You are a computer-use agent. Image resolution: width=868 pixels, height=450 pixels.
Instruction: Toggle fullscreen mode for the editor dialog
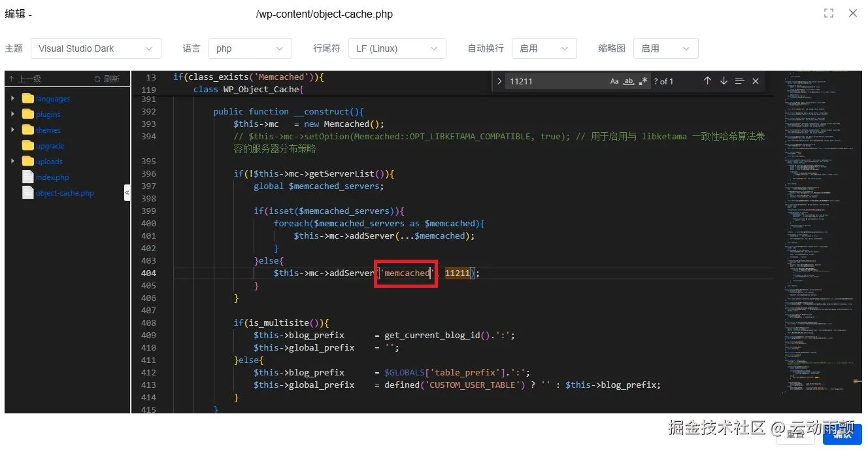point(829,13)
